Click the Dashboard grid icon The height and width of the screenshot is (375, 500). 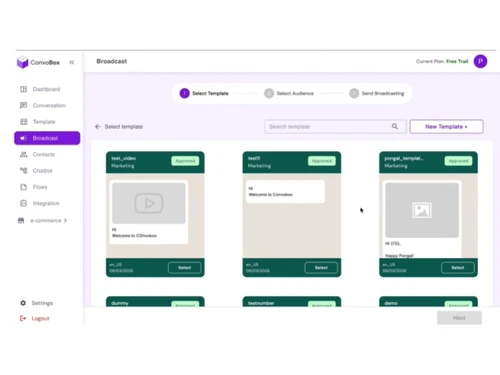coord(23,89)
